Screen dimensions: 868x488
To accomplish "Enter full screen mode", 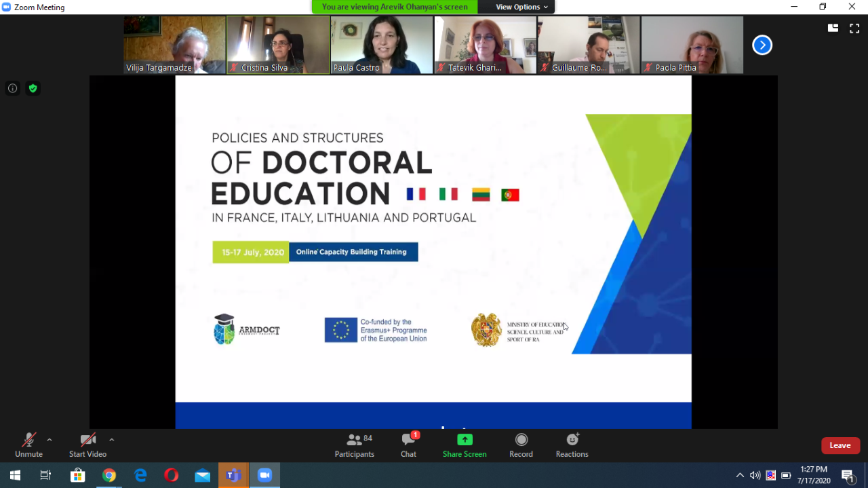I will [854, 28].
